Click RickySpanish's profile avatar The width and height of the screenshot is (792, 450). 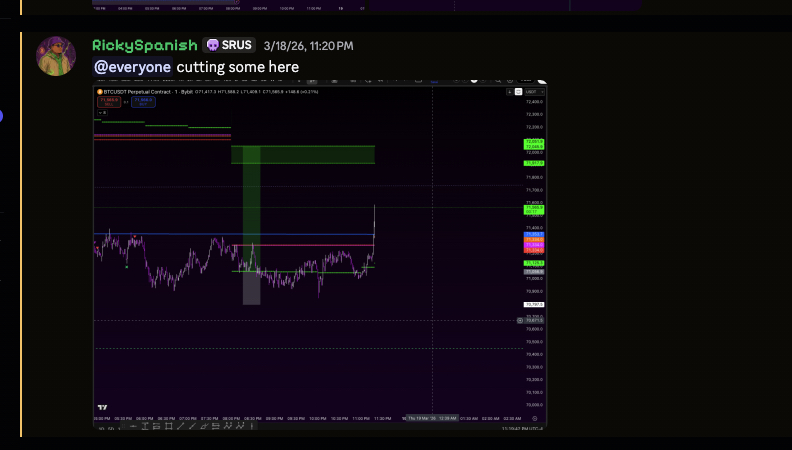point(56,56)
